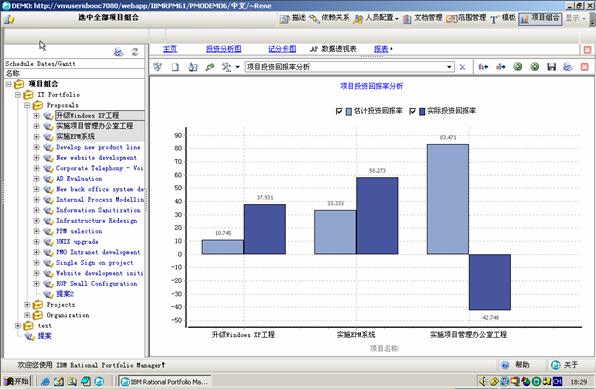Open 文档管理 from top toolbar
Viewport: 596px width, 389px height.
(423, 18)
